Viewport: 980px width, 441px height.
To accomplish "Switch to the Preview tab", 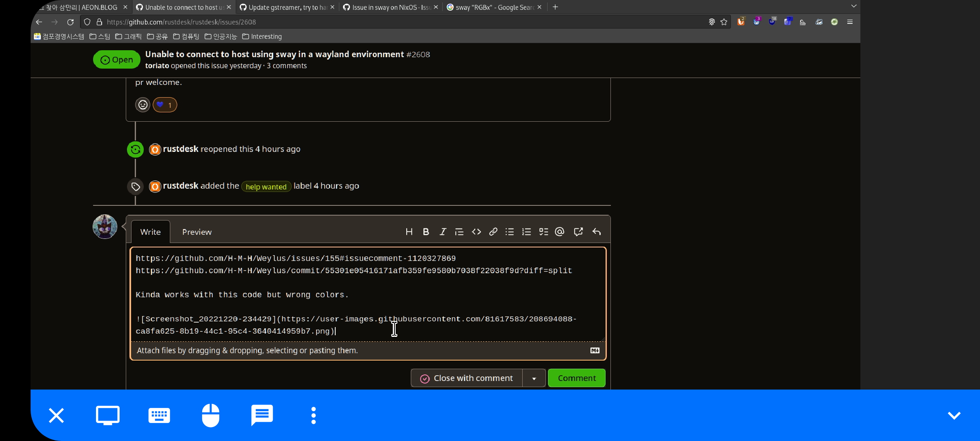I will [x=196, y=232].
